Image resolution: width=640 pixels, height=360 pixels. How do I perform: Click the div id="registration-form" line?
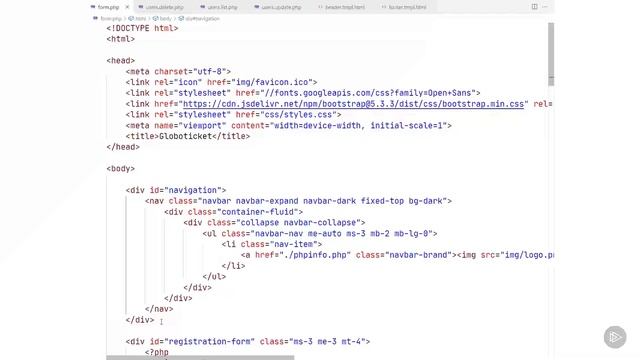pyautogui.click(x=248, y=341)
